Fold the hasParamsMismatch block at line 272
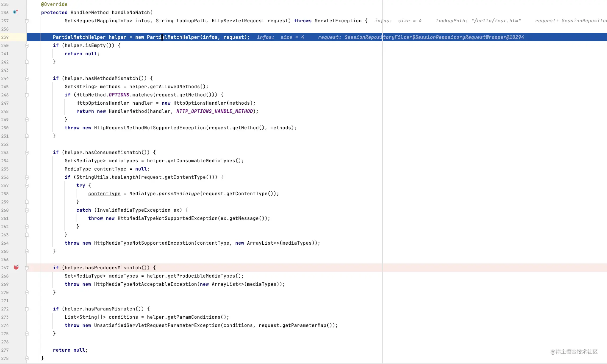 [x=27, y=309]
